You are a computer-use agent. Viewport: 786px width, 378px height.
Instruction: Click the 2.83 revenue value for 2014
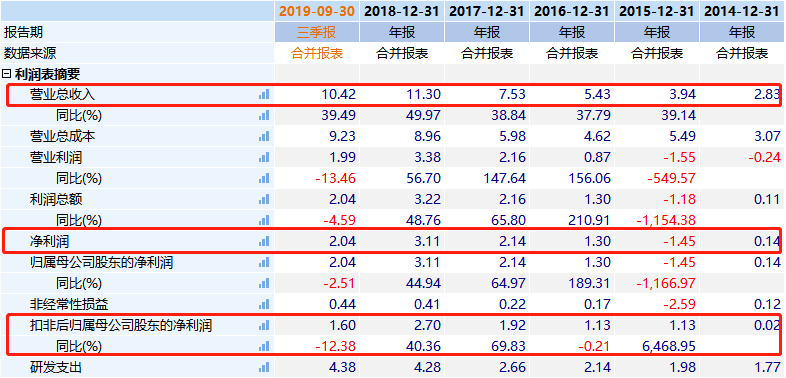[x=768, y=94]
